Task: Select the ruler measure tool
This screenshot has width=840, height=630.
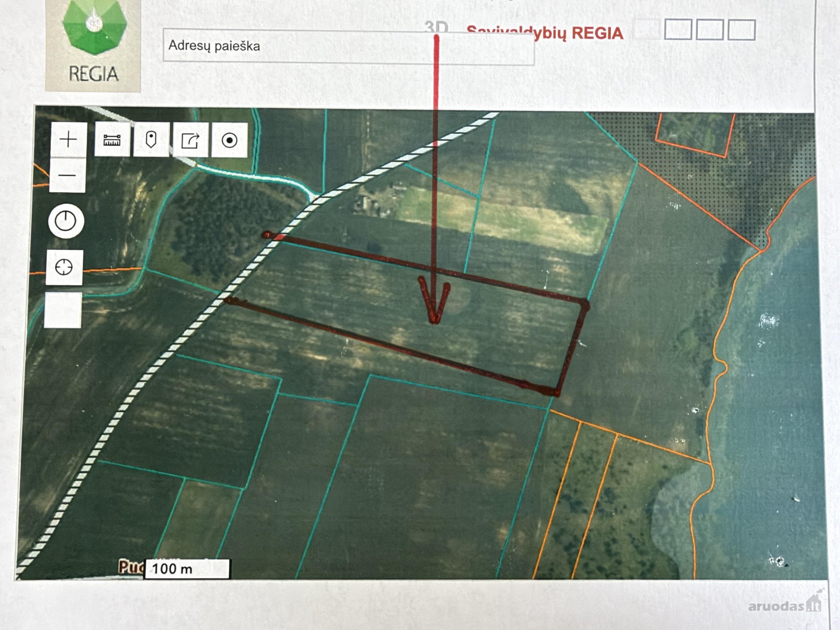Action: coord(112,140)
